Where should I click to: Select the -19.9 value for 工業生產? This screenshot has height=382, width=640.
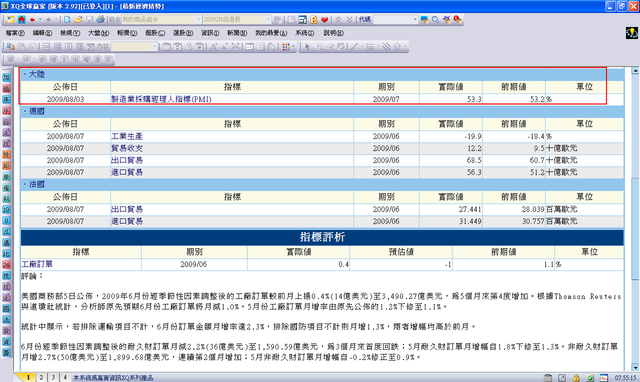coord(451,136)
